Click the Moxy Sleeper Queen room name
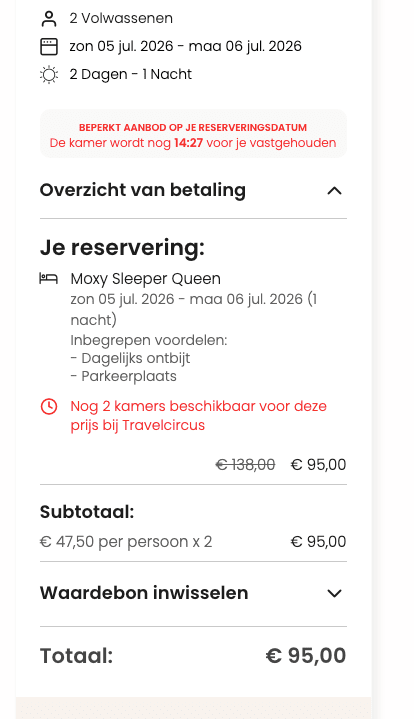 145,279
